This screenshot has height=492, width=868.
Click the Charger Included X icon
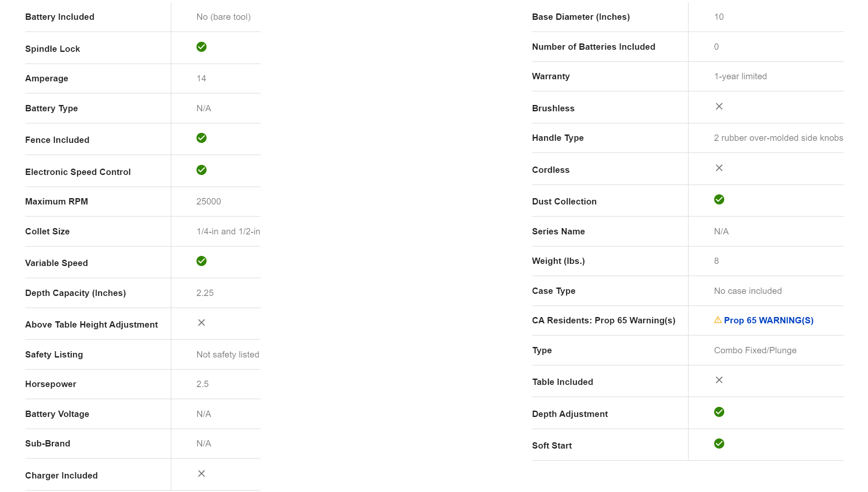(x=202, y=473)
